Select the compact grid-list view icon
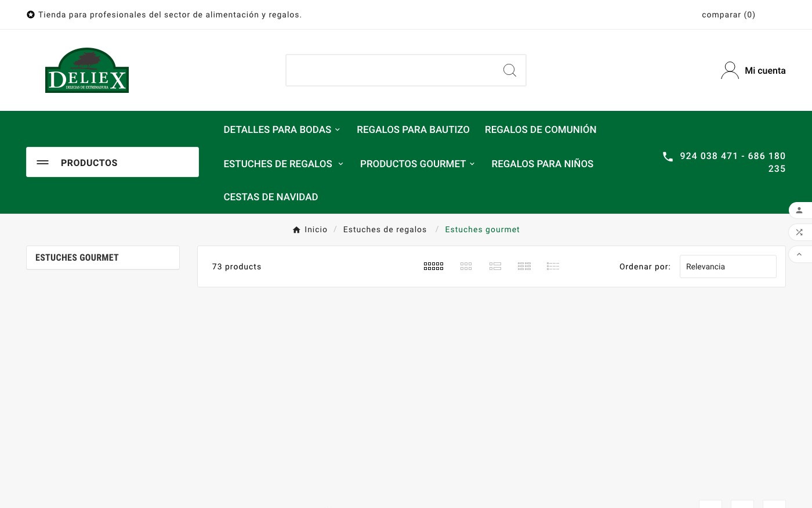The image size is (812, 508). (524, 266)
